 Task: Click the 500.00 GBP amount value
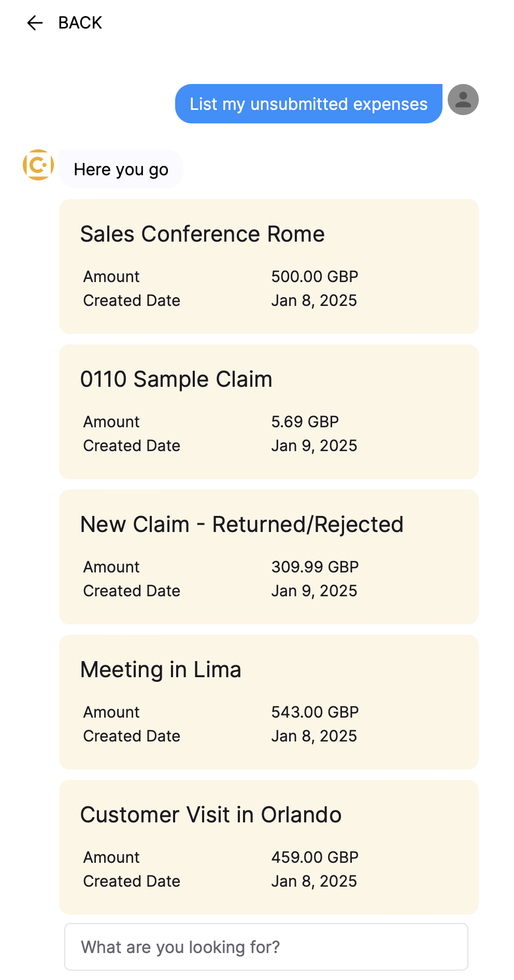pyautogui.click(x=315, y=276)
